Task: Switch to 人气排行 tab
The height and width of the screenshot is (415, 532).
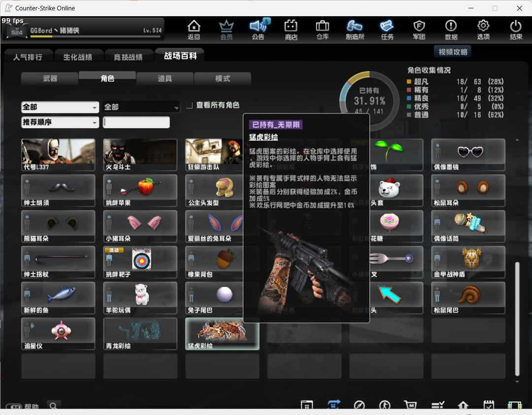Action: coord(28,57)
